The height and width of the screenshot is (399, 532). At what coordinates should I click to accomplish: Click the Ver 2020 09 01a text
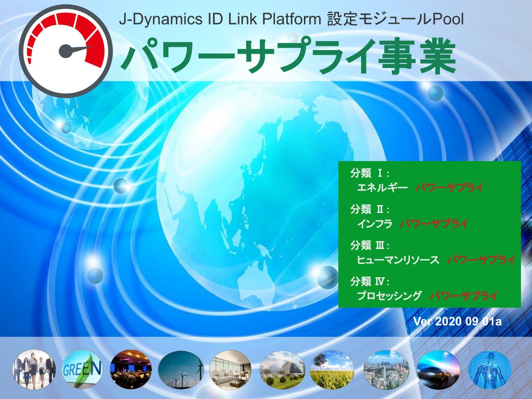[457, 322]
